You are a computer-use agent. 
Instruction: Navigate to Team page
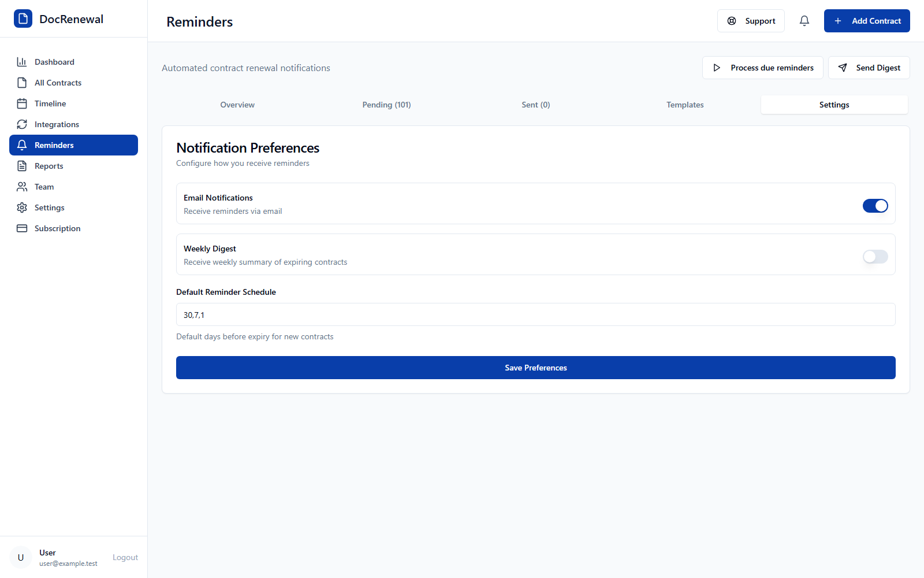tap(73, 187)
